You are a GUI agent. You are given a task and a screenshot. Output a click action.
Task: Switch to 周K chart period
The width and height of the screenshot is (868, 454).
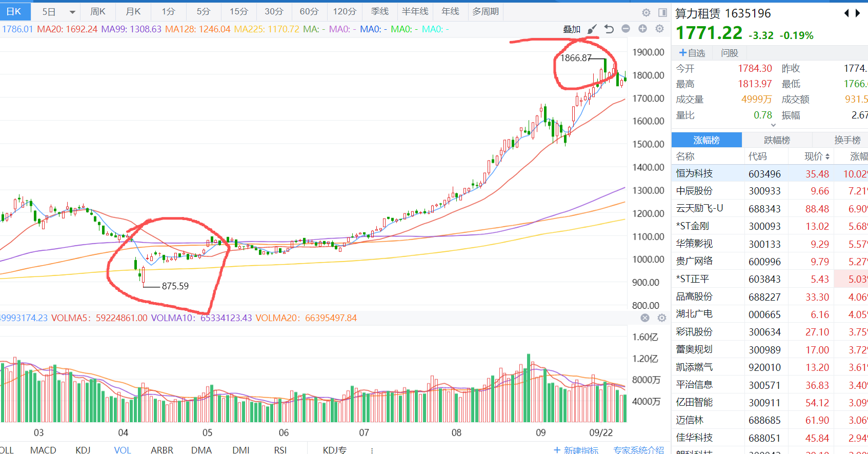97,11
